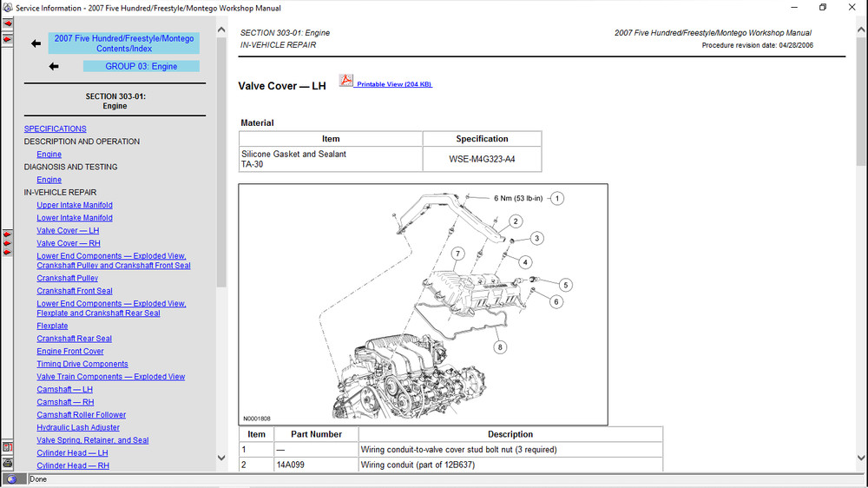Open Cylinder Head — LH link
Viewport: 868px width, 488px height.
tap(72, 453)
